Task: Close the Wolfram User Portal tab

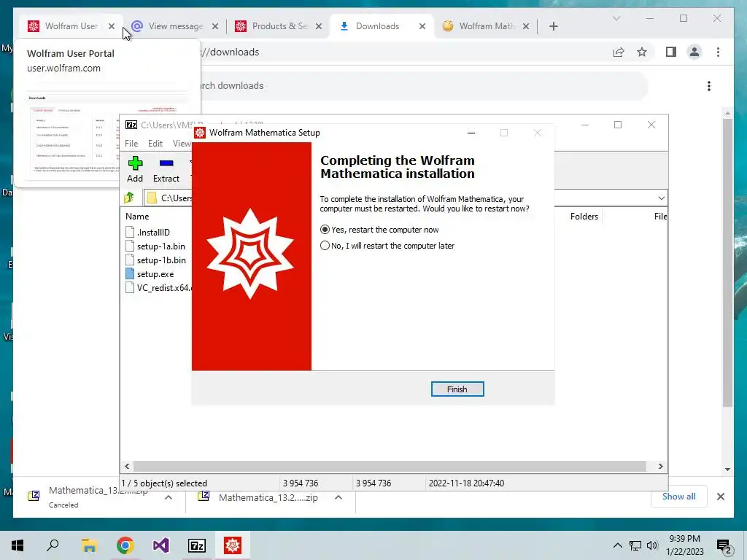Action: (112, 26)
